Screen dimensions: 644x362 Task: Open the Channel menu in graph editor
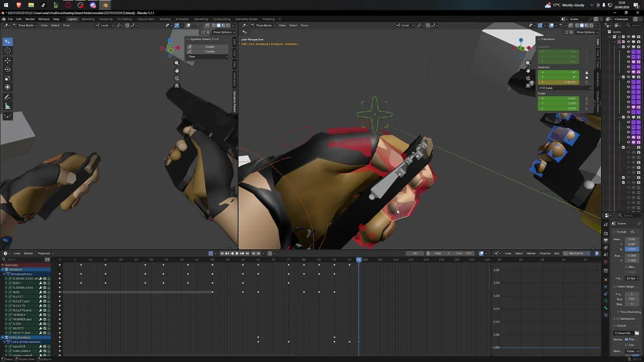[545, 253]
